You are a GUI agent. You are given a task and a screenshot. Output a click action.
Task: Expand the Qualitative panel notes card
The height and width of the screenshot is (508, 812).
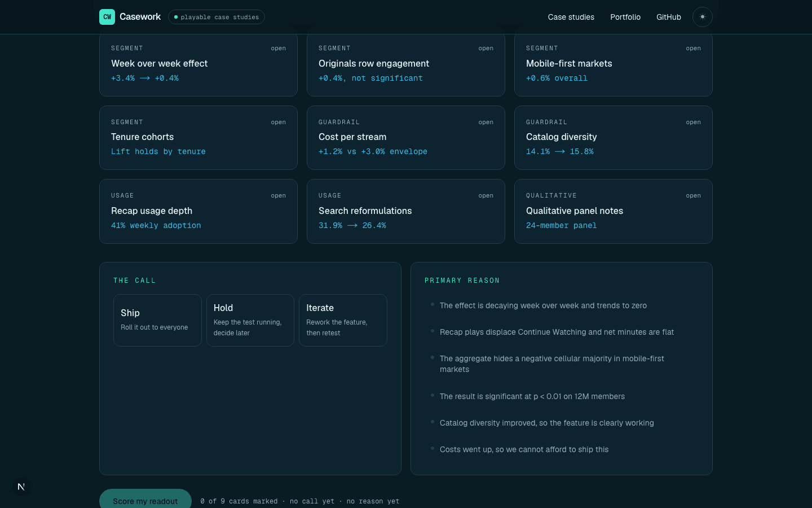point(614,212)
